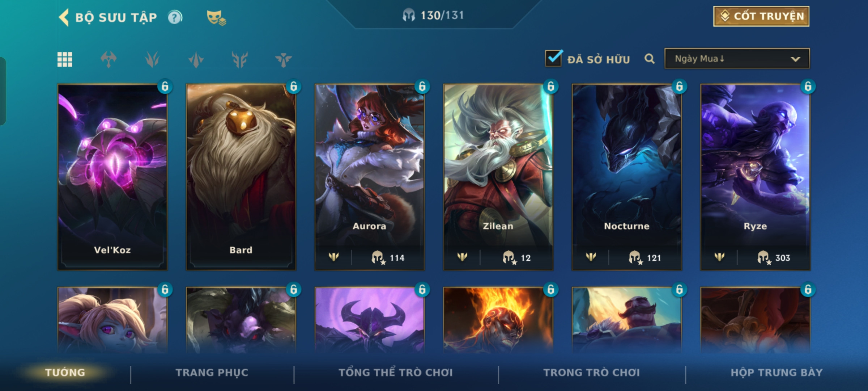This screenshot has width=868, height=391.
Task: Switch to the Tổng Thể Trò Chơi tab
Action: (x=396, y=373)
